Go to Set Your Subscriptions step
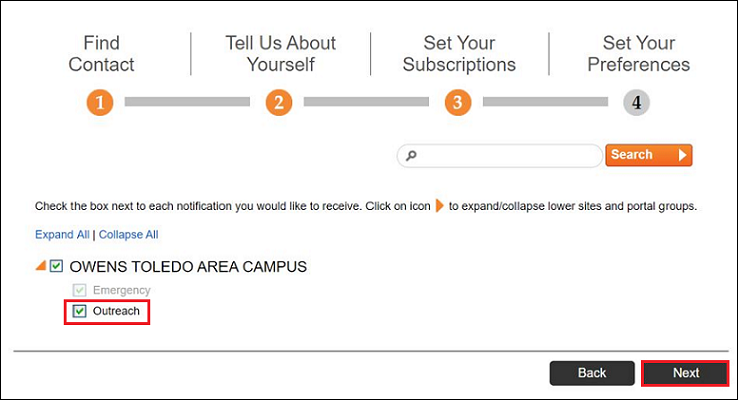The image size is (739, 401). 459,54
